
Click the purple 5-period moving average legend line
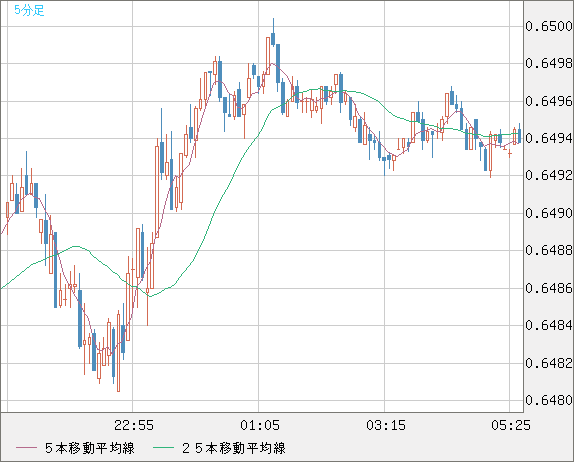point(26,448)
